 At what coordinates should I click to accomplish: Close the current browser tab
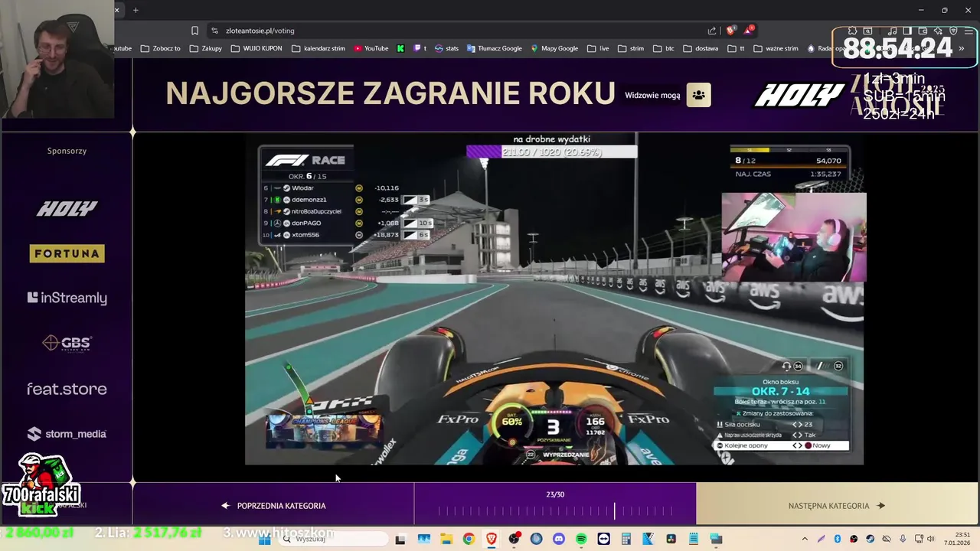coord(117,10)
